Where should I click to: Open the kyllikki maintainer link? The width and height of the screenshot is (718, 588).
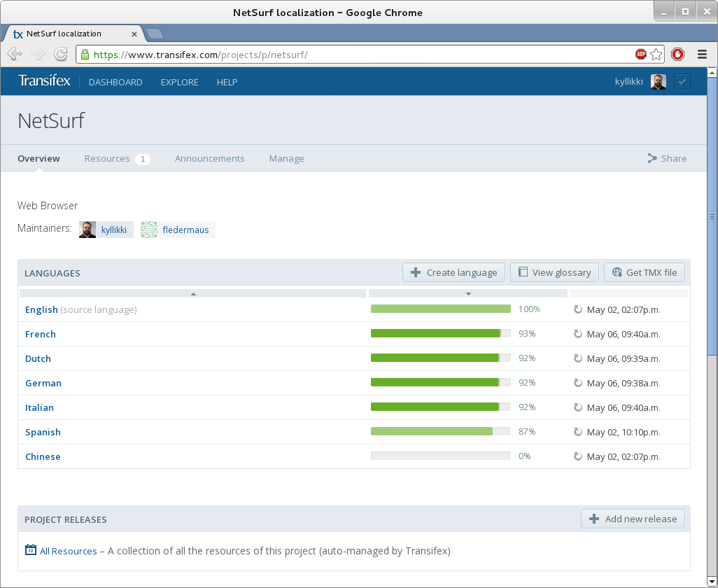(x=113, y=230)
